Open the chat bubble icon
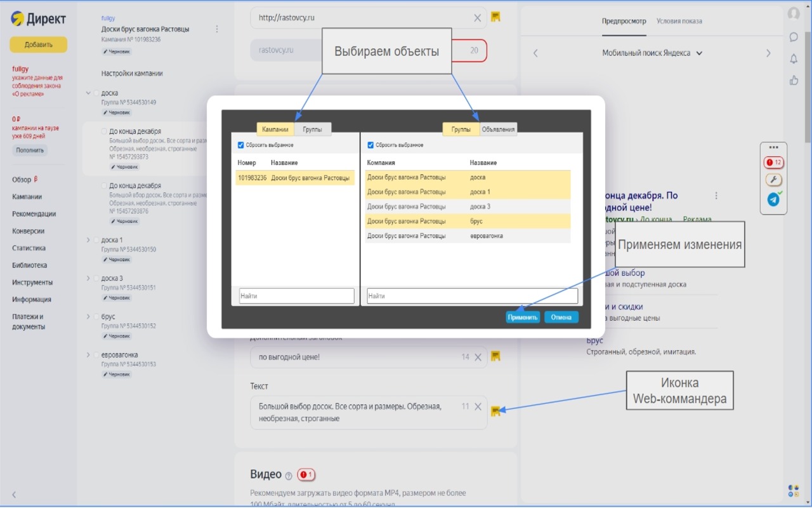The height and width of the screenshot is (508, 812). pyautogui.click(x=794, y=37)
